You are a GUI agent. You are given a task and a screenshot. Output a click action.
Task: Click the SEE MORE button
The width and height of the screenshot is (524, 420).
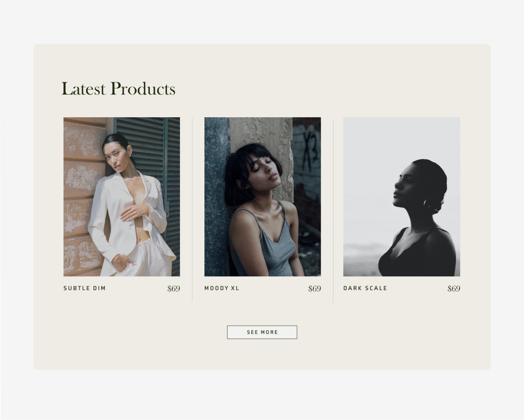pos(262,332)
